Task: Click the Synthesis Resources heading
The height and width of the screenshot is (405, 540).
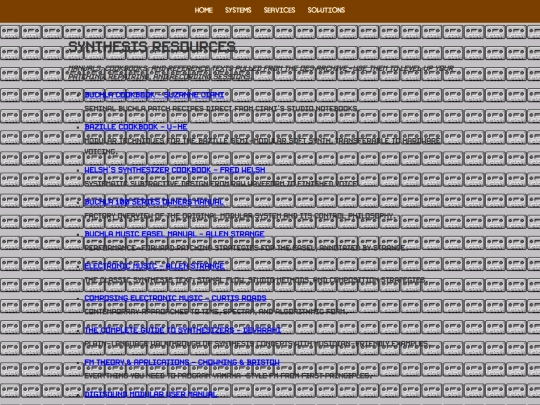Action: point(152,46)
